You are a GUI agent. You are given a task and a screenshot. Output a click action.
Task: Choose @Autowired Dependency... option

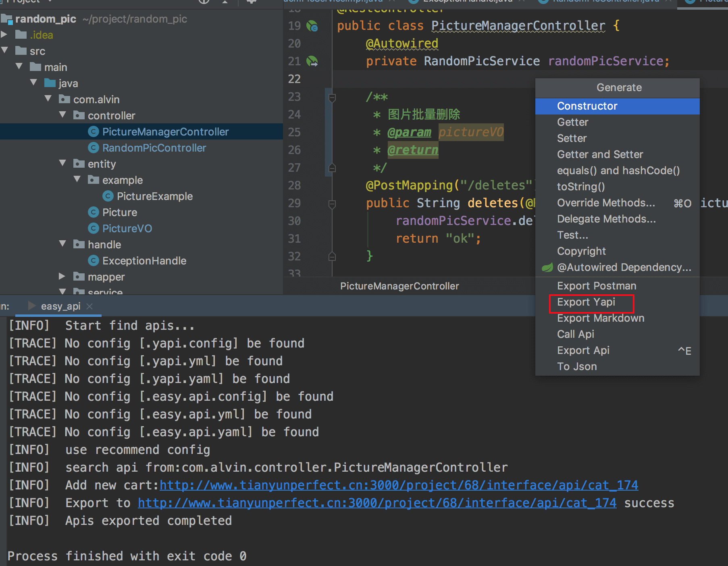point(617,267)
